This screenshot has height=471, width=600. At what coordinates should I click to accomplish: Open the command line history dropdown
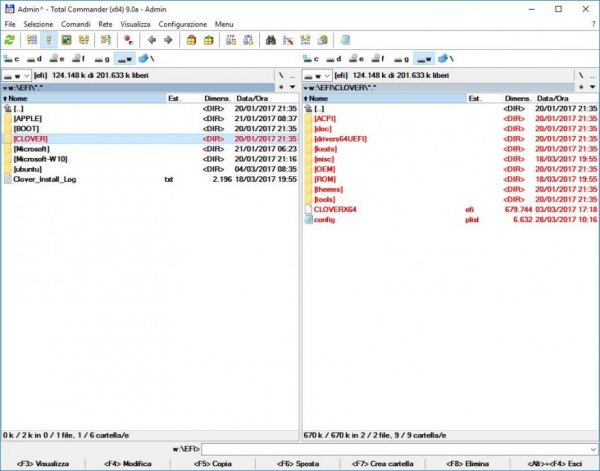click(x=593, y=449)
